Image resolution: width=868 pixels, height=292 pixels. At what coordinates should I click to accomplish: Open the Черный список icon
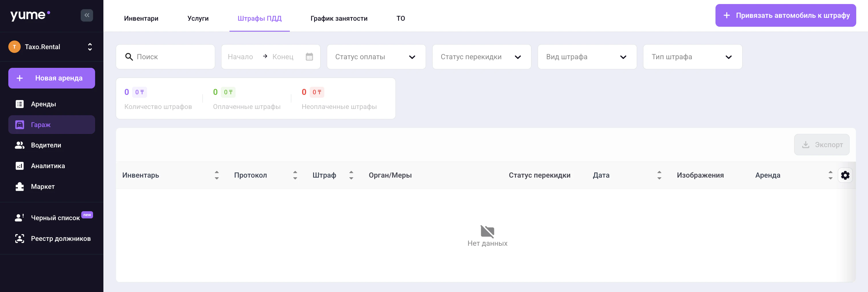point(20,217)
